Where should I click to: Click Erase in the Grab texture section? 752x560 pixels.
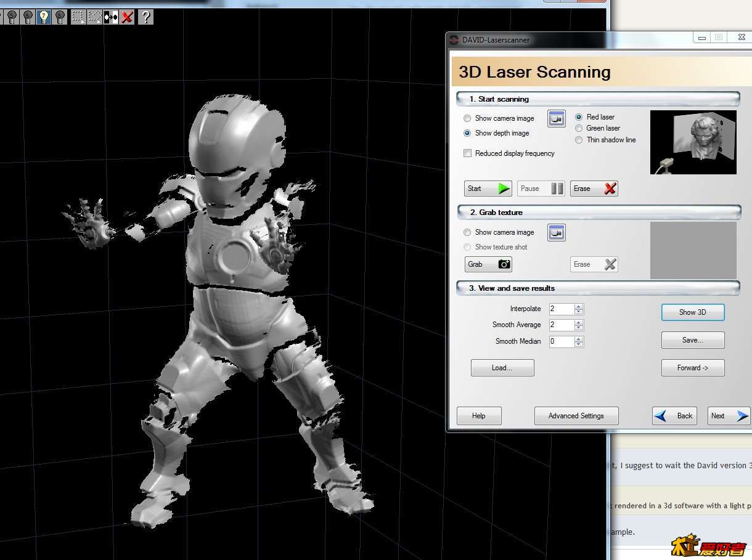(594, 264)
